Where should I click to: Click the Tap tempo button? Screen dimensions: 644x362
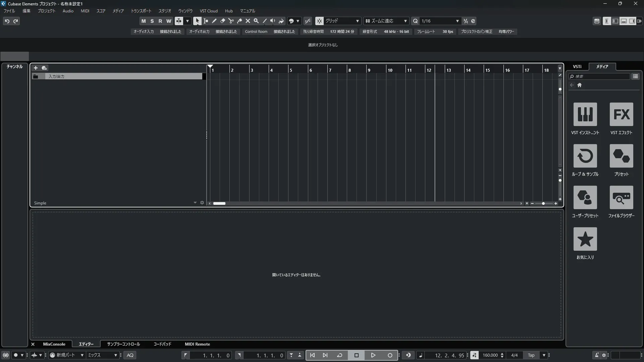pos(531,355)
